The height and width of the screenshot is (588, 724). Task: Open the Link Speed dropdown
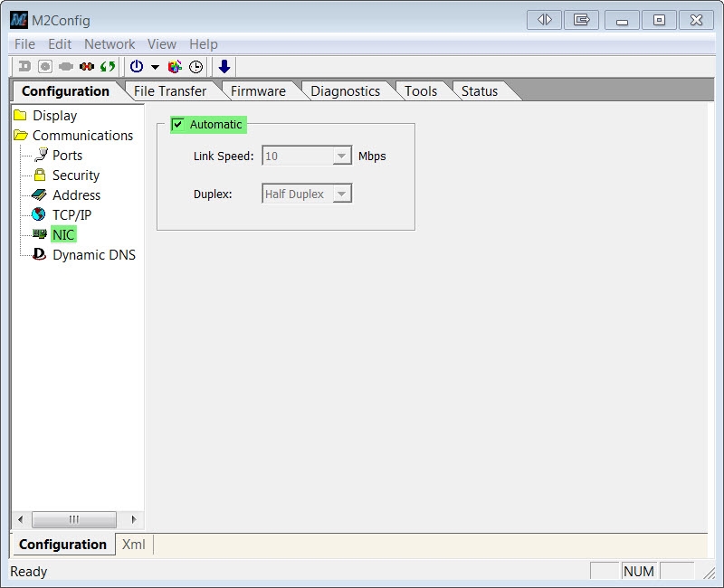point(341,156)
